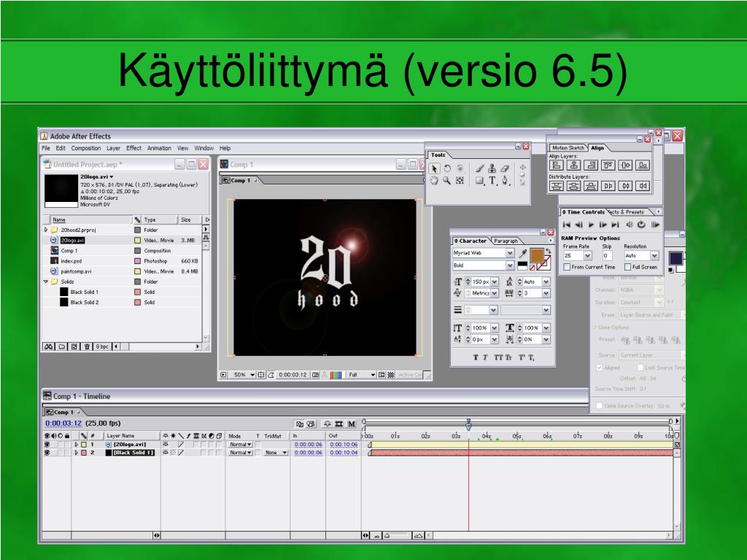Click binoculars find icon in Project window
The image size is (747, 560).
tap(49, 346)
